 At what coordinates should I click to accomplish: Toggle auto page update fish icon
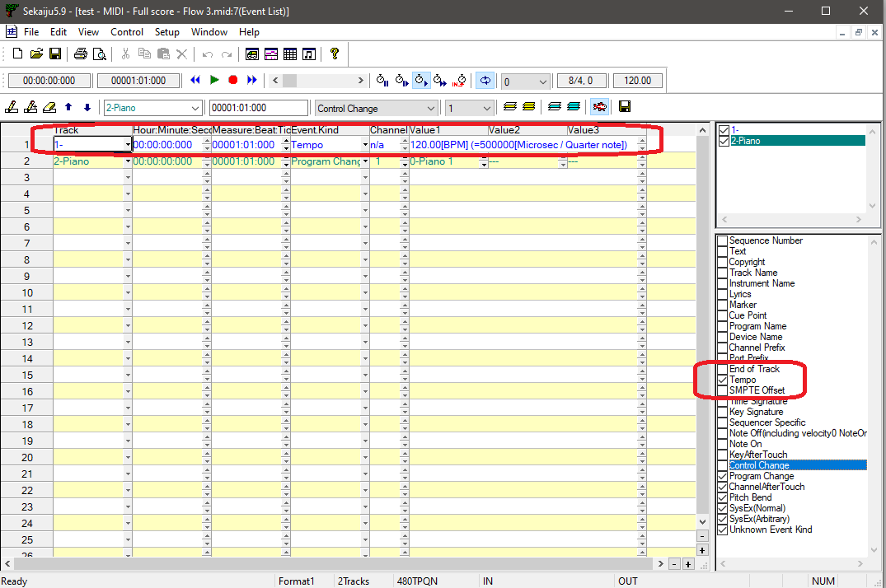click(599, 107)
